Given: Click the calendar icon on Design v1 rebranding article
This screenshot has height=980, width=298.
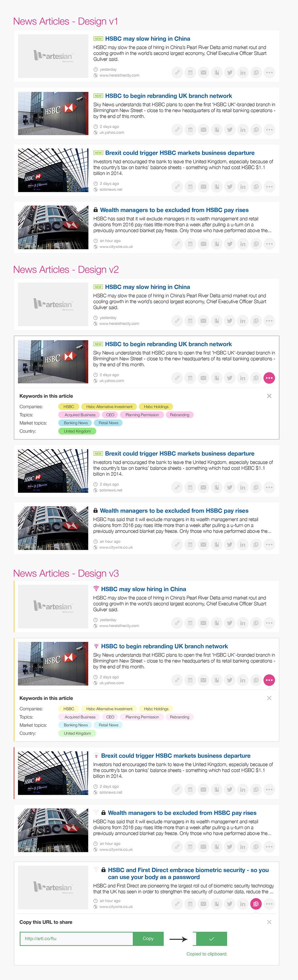Looking at the screenshot, I should [190, 130].
